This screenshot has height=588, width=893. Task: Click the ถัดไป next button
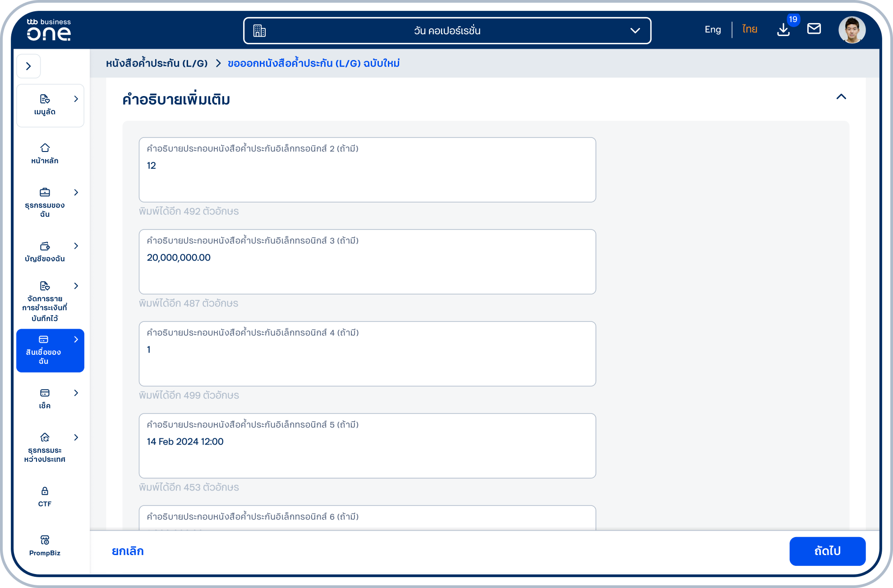pyautogui.click(x=827, y=551)
